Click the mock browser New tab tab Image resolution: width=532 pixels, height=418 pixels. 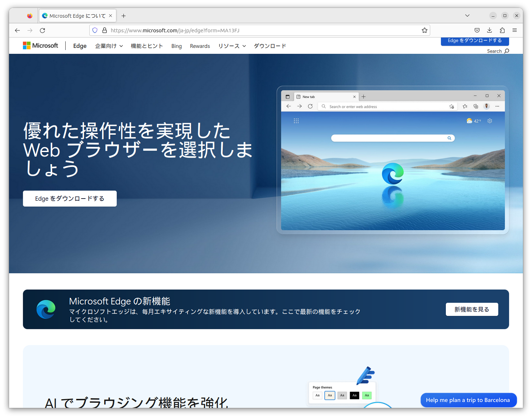[x=326, y=97]
